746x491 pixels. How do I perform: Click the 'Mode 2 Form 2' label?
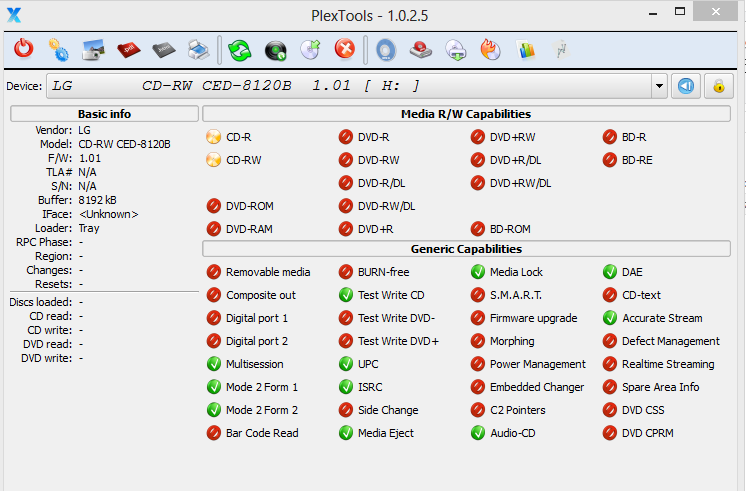point(262,410)
